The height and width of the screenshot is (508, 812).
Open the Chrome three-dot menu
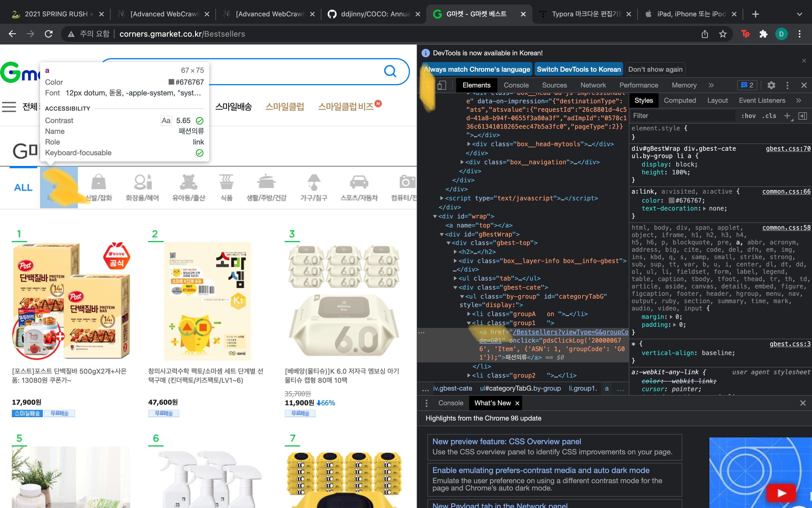(800, 34)
